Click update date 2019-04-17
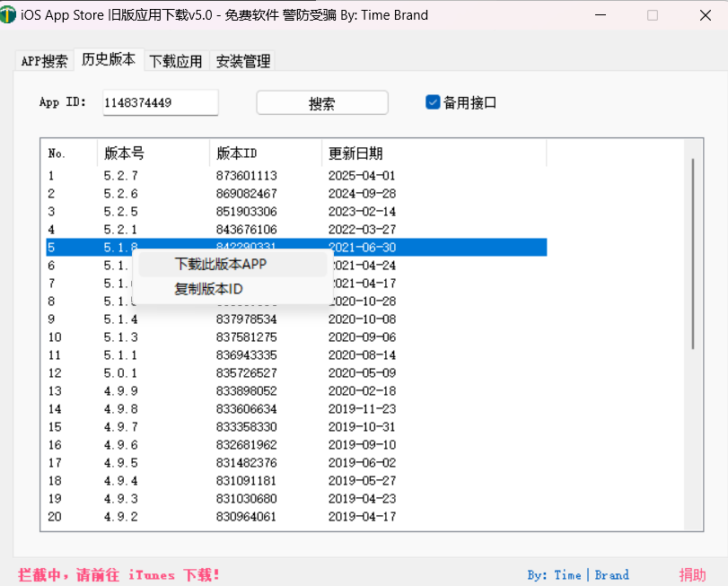This screenshot has width=728, height=586. (362, 516)
